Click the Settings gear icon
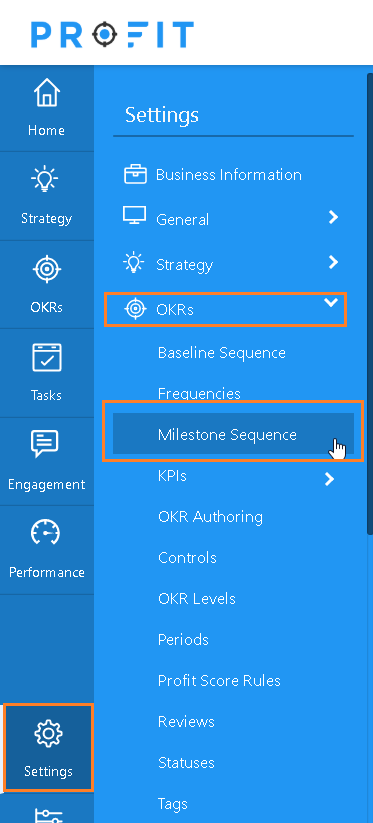 [48, 733]
